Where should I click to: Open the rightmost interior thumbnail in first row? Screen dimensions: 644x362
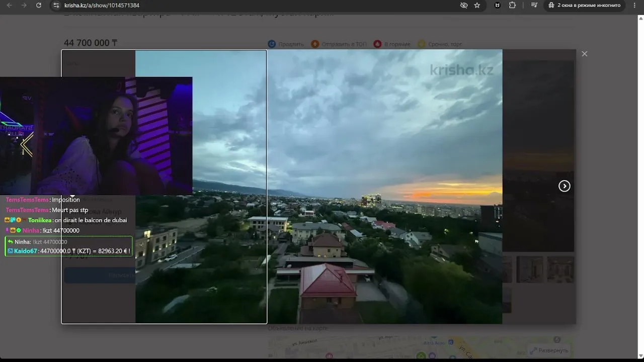(x=560, y=269)
